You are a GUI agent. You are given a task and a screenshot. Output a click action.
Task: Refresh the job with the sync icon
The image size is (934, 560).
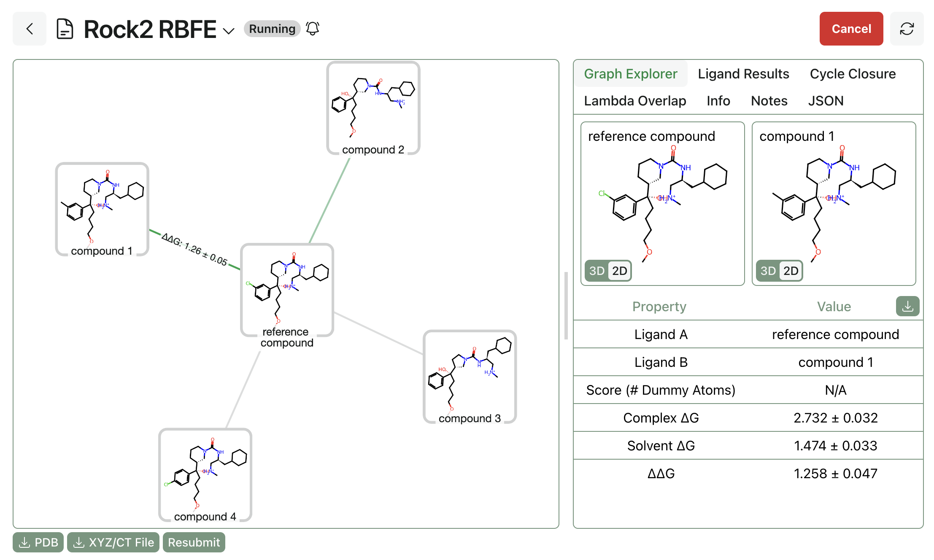click(x=907, y=29)
